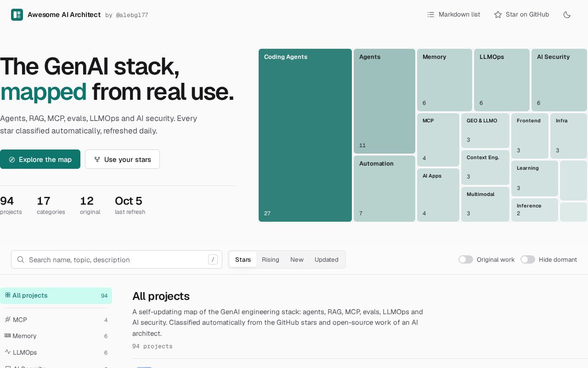588x368 pixels.
Task: Select the Coding Agents treemap tile
Action: coord(305,135)
